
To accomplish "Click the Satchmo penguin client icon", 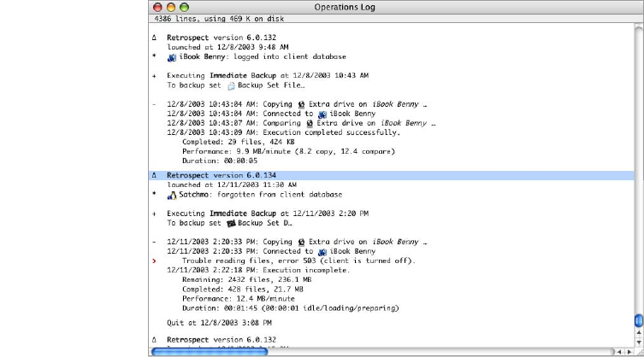I will [x=172, y=195].
